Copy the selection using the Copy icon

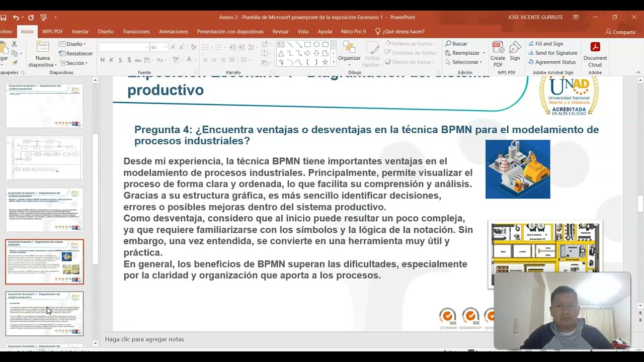pyautogui.click(x=14, y=53)
